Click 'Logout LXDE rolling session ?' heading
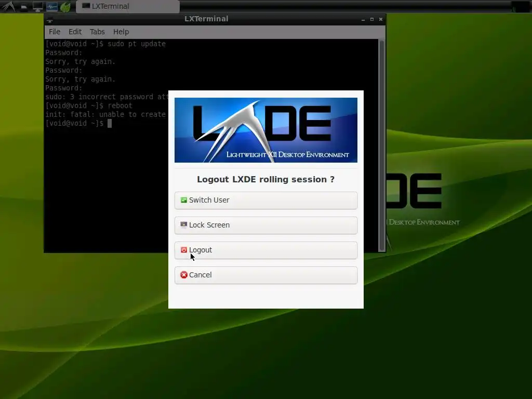 pyautogui.click(x=265, y=179)
